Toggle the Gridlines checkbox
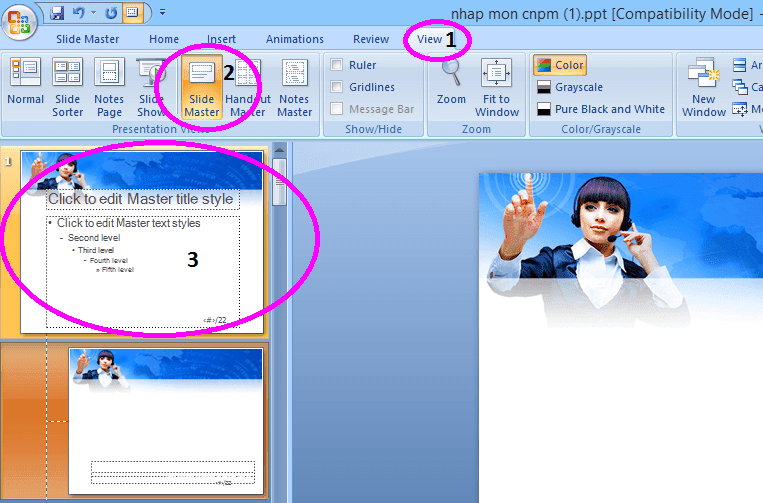The width and height of the screenshot is (763, 503). [336, 87]
